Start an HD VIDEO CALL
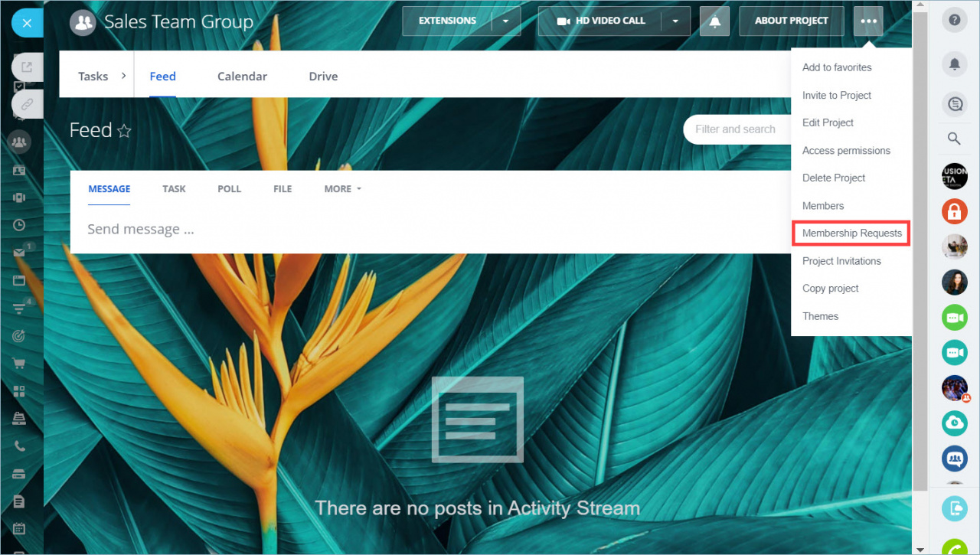The height and width of the screenshot is (555, 980). pos(600,21)
